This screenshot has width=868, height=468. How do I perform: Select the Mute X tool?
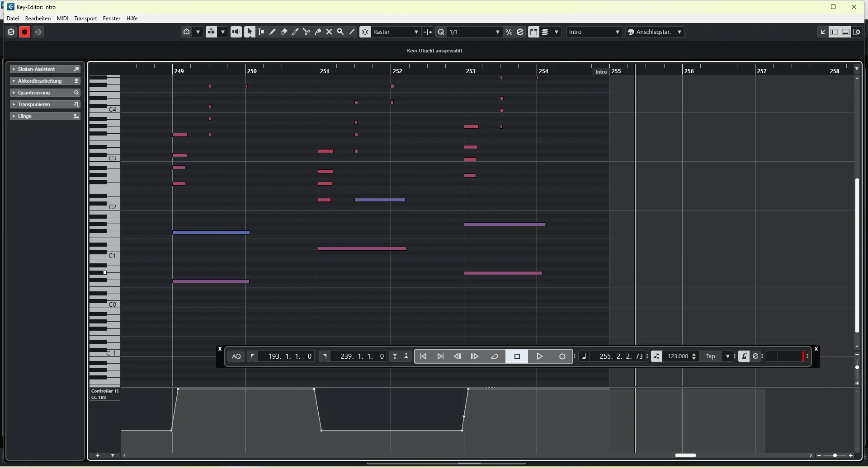(x=329, y=32)
